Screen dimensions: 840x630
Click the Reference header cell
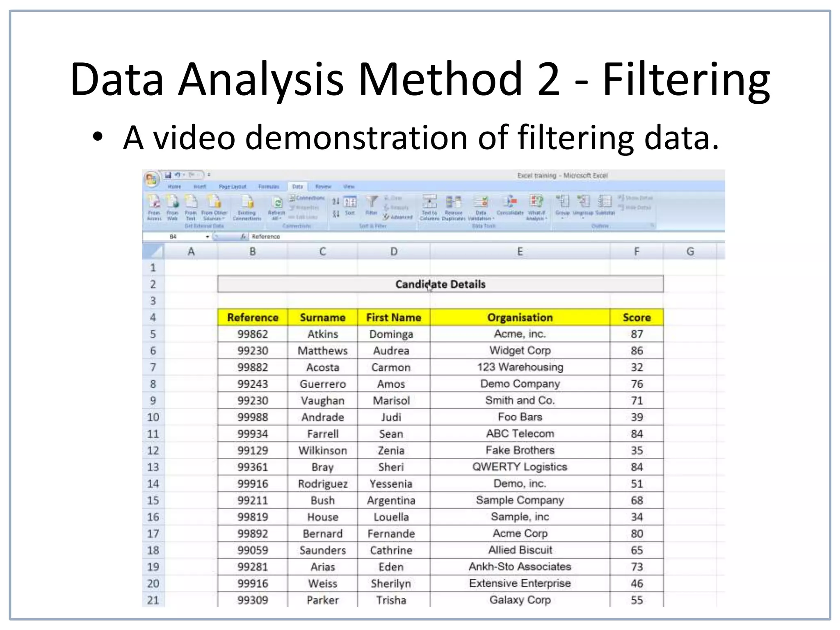pos(253,317)
